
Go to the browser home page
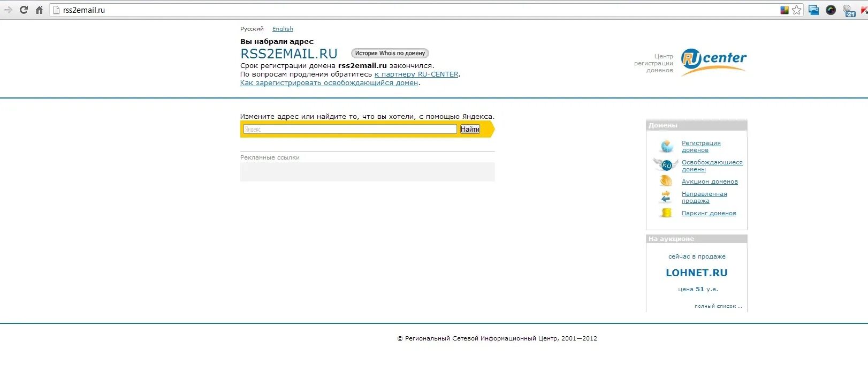(x=39, y=10)
